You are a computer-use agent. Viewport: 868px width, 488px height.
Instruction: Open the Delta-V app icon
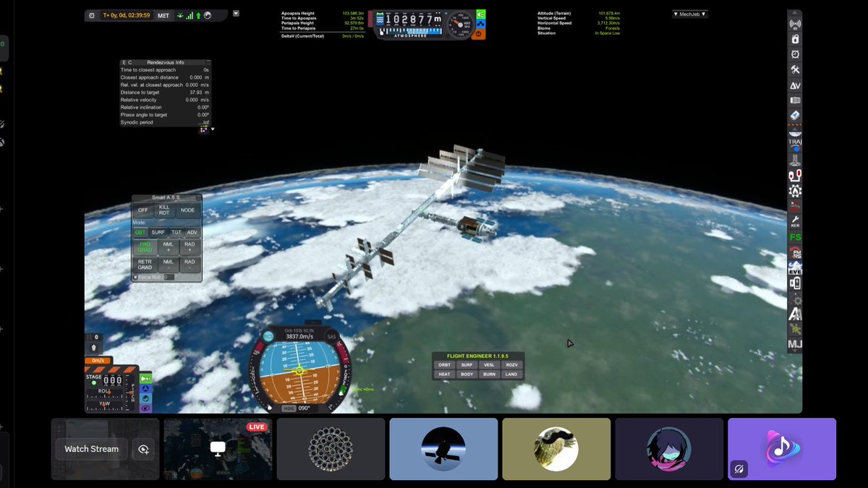click(x=795, y=85)
